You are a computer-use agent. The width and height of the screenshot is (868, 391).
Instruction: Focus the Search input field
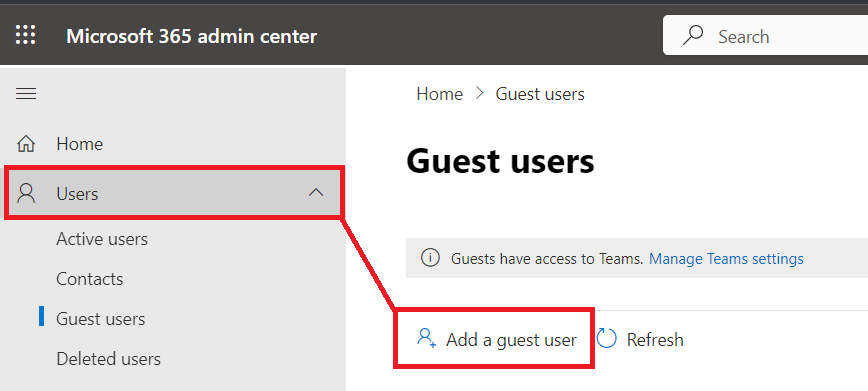point(766,36)
